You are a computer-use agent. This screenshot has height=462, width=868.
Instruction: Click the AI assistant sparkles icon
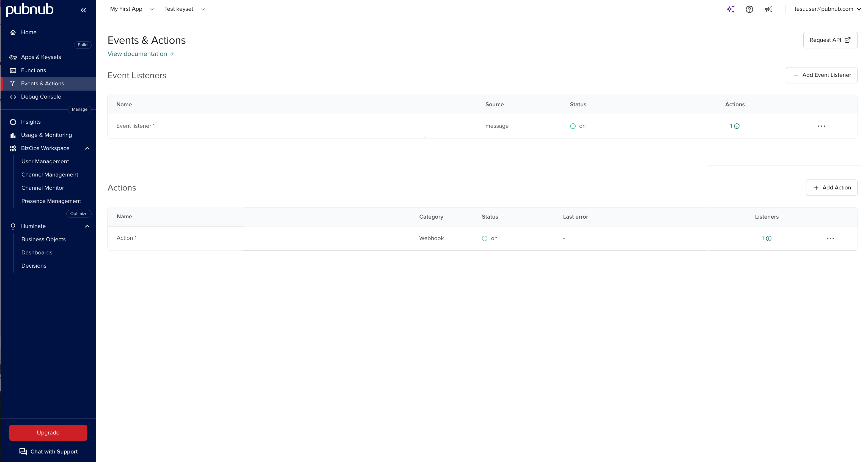730,9
